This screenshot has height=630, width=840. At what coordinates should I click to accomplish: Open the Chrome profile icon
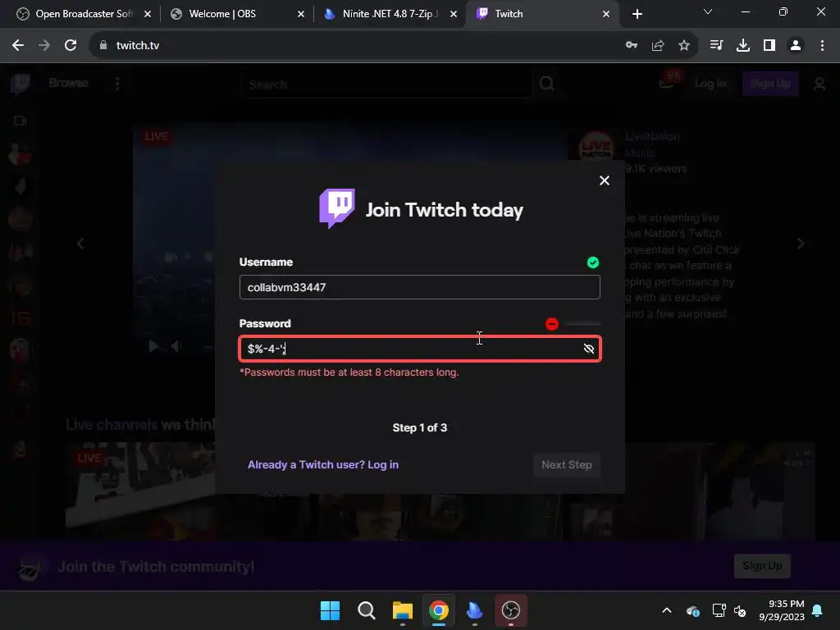coord(796,45)
